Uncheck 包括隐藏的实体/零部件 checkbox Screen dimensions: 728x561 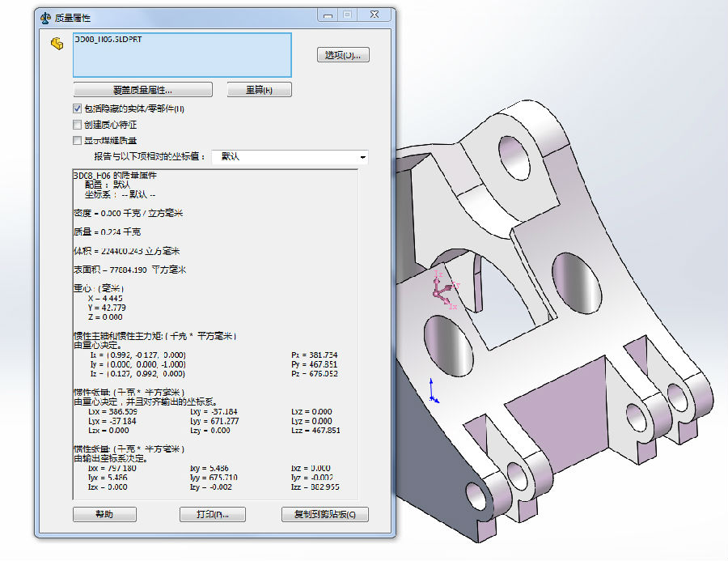coord(78,108)
